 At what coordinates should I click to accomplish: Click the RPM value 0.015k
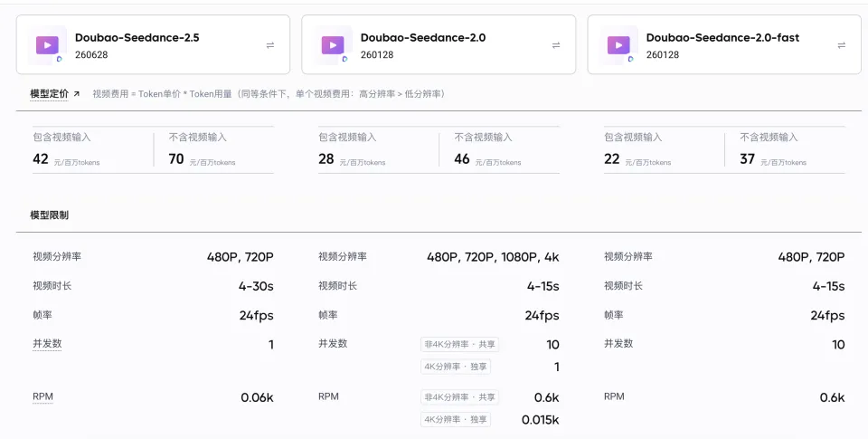(541, 420)
